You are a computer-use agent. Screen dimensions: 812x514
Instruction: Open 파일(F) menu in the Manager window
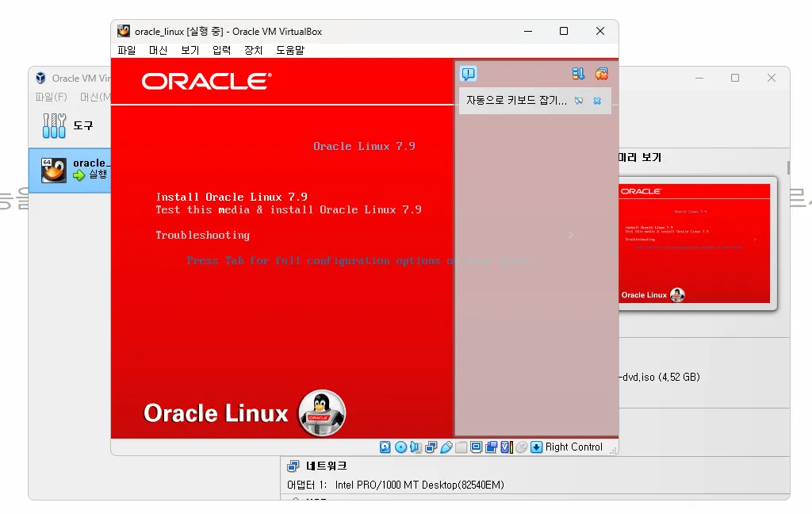[51, 97]
